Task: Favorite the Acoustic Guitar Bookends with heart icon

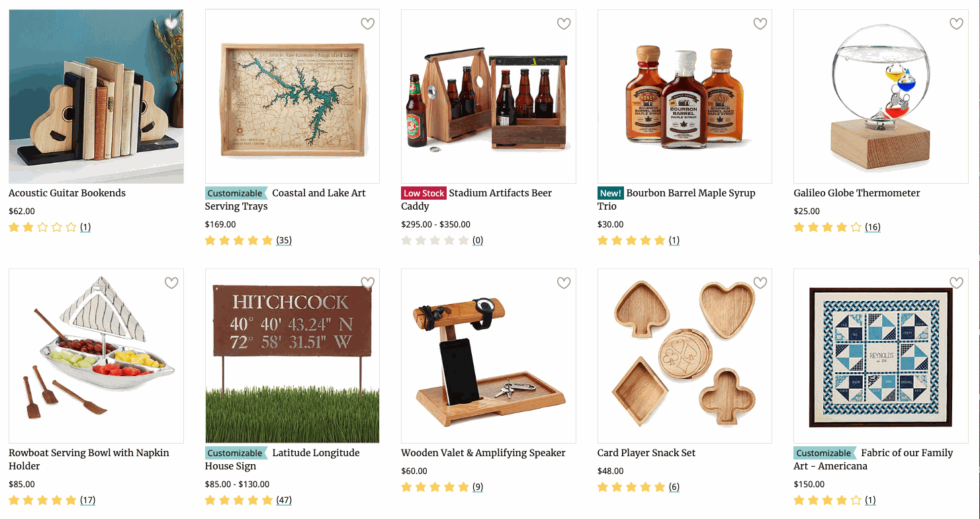Action: (x=171, y=24)
